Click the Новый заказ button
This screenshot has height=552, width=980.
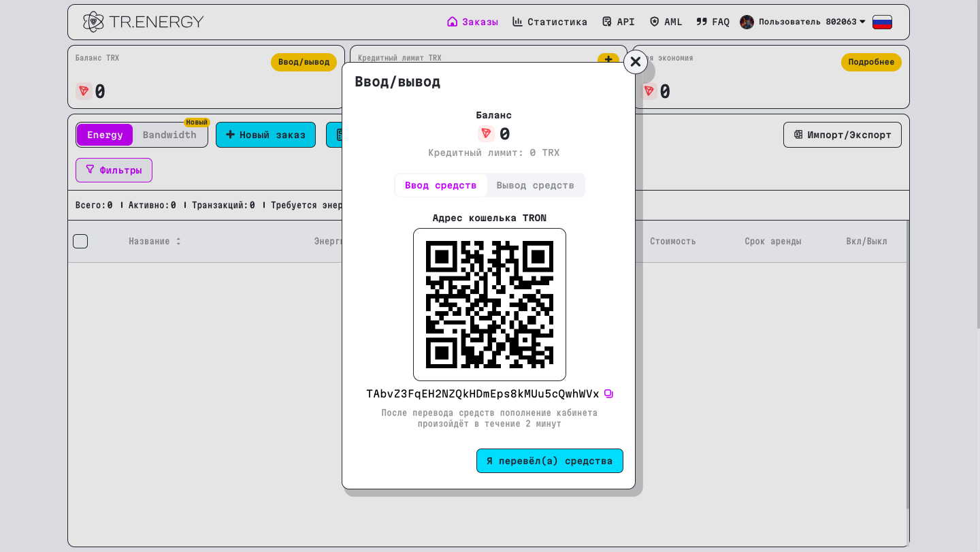265,135
